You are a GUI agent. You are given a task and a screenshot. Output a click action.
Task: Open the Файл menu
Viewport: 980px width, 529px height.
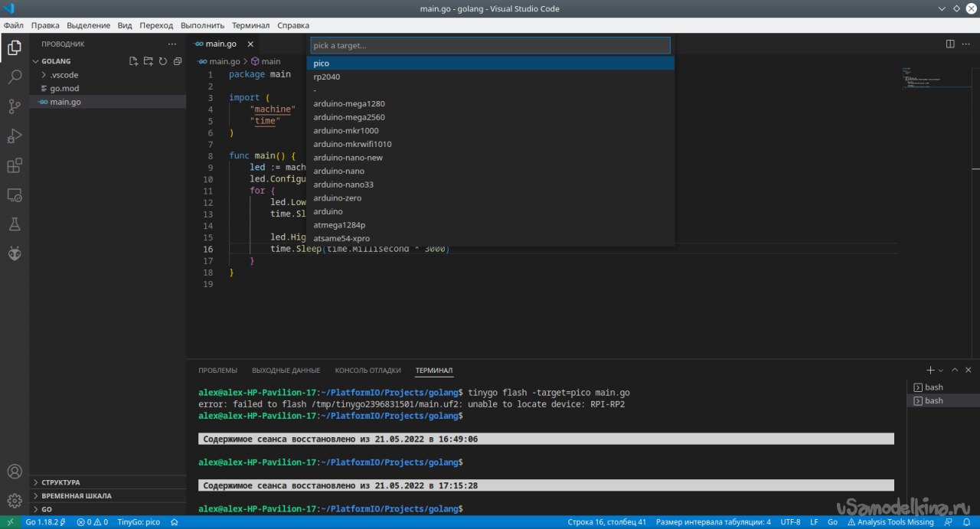coord(13,25)
